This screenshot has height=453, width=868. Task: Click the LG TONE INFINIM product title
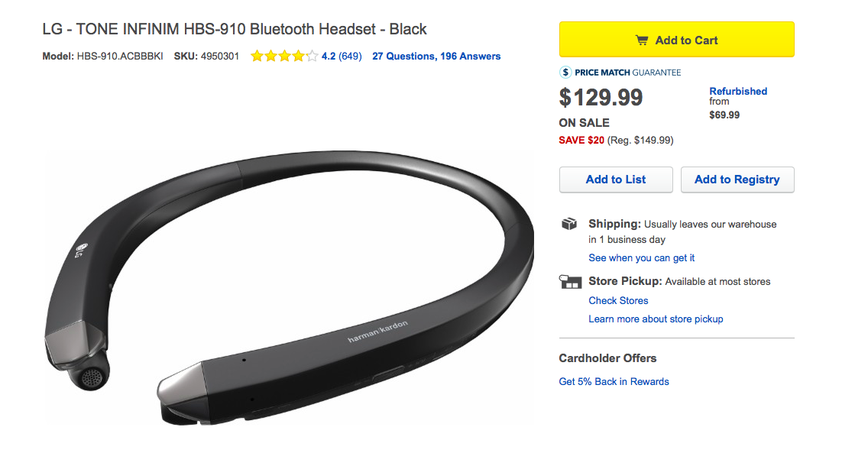pos(235,30)
